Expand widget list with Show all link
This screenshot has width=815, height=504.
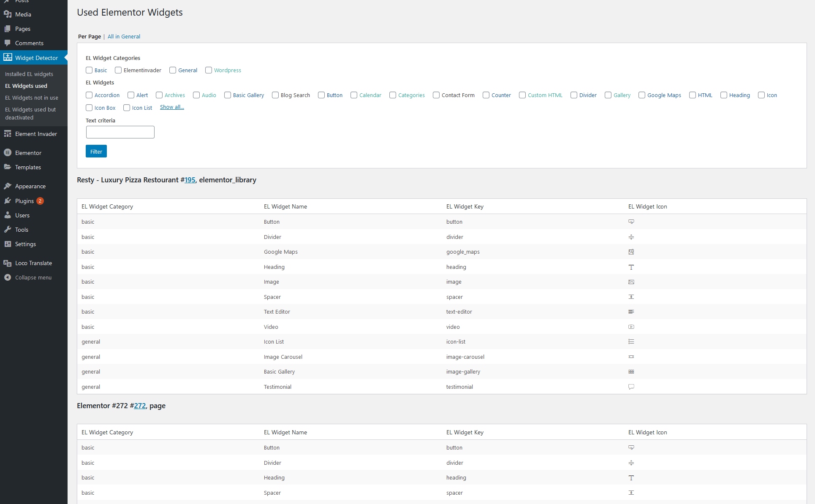172,107
